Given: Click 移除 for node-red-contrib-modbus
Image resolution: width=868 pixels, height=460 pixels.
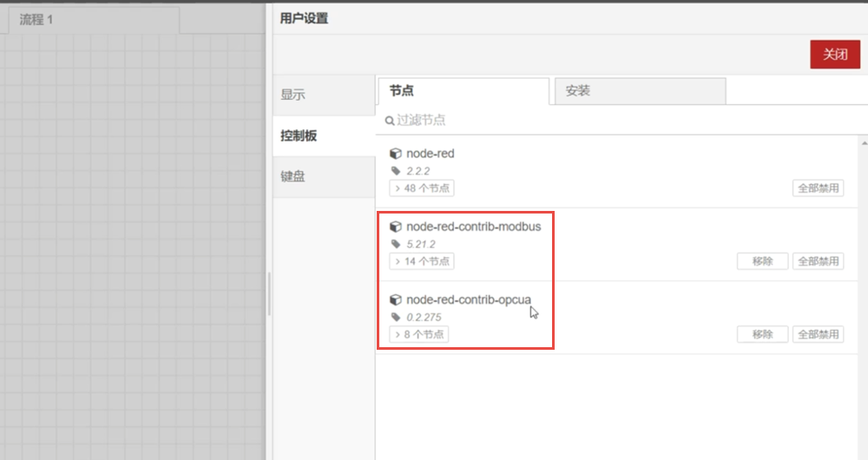Looking at the screenshot, I should click(762, 261).
